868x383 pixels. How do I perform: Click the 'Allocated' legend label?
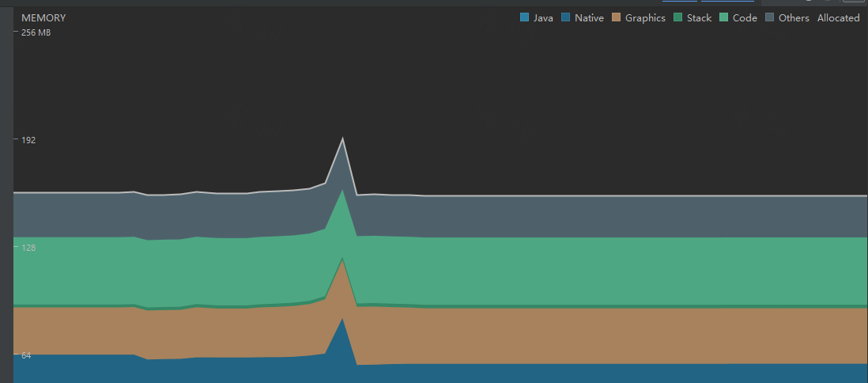pyautogui.click(x=838, y=17)
